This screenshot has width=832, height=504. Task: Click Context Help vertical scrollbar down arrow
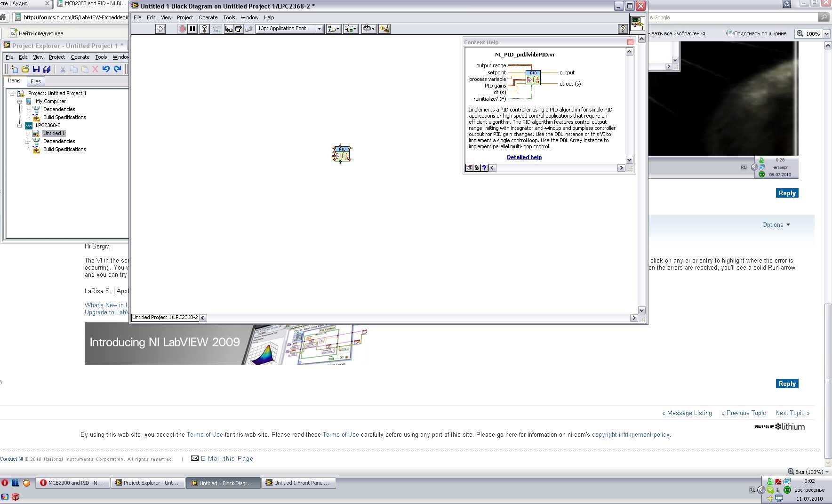point(630,160)
